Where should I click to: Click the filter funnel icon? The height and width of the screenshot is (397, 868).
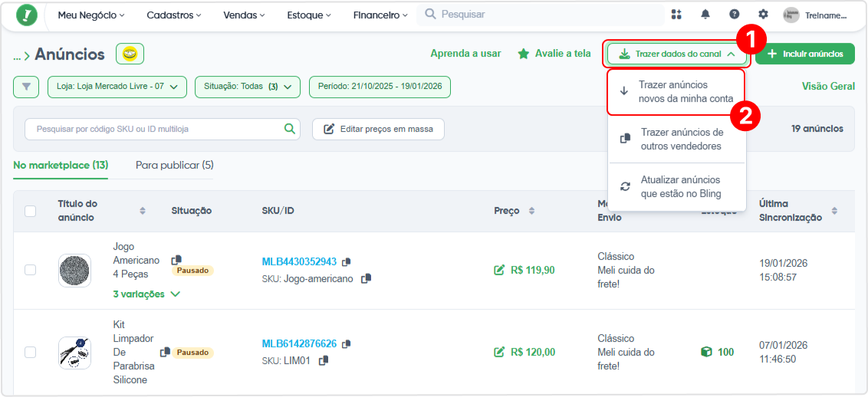27,87
